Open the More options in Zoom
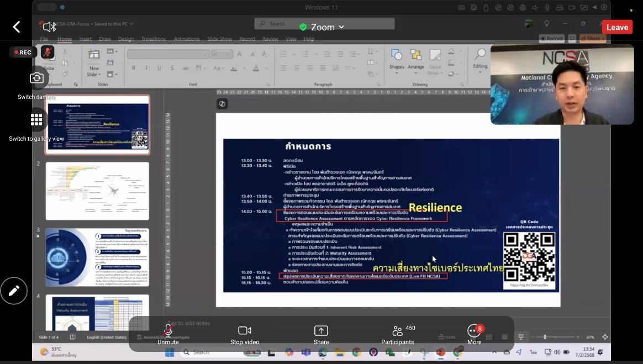The image size is (643, 364). coord(475,335)
